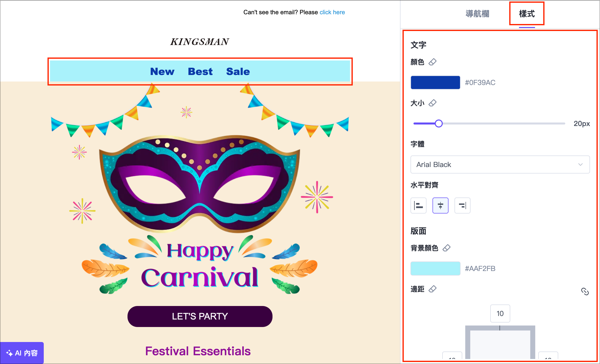Switch to the 導航欄 tab
The height and width of the screenshot is (364, 600).
[477, 14]
